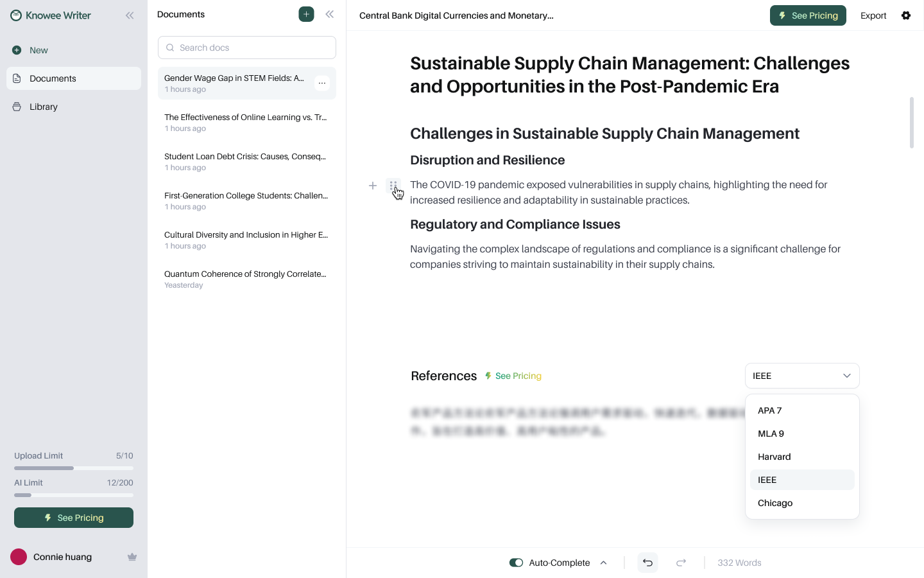Click the Knowee Writer owl logo

[x=16, y=15]
